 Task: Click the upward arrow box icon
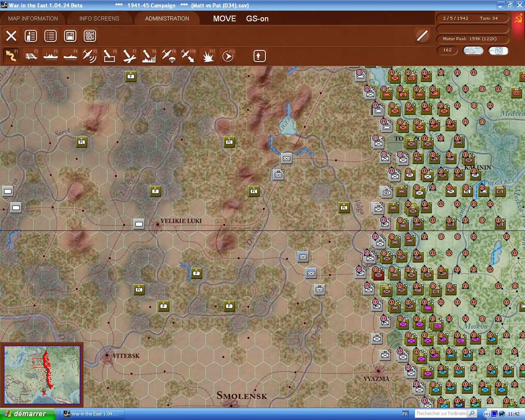tap(259, 56)
